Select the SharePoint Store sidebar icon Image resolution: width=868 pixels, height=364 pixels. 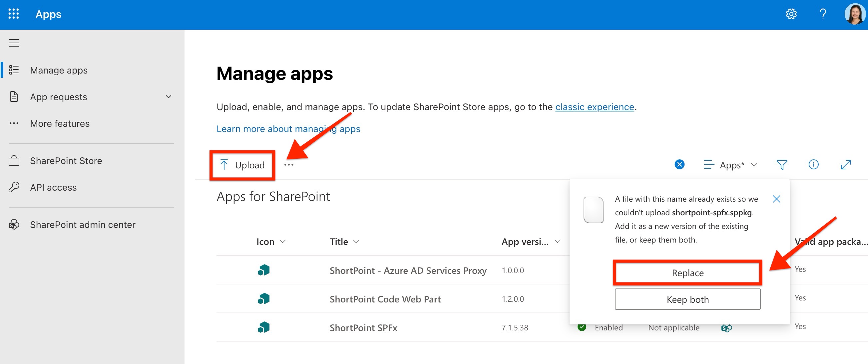(14, 161)
